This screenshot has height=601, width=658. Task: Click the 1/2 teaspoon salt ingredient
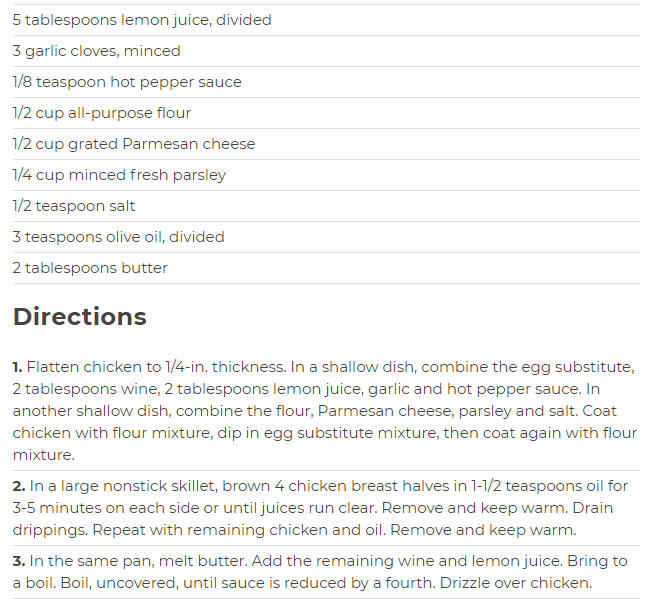pyautogui.click(x=74, y=206)
